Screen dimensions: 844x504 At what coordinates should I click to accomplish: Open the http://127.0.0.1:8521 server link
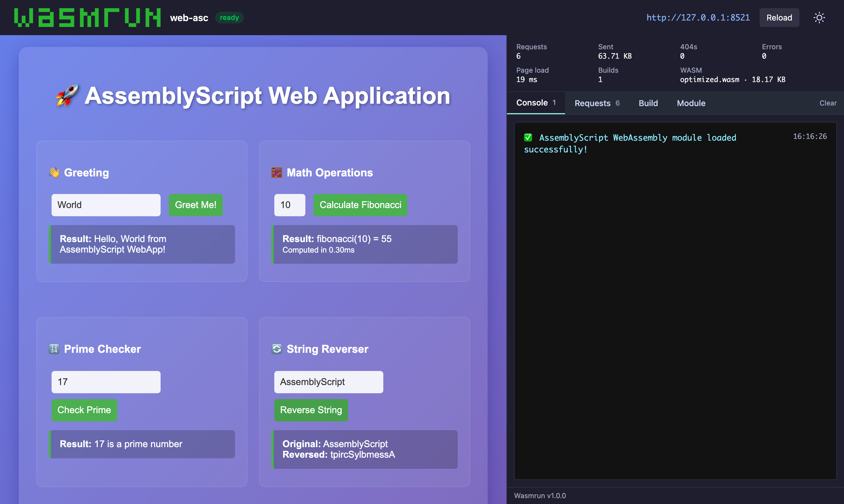698,18
